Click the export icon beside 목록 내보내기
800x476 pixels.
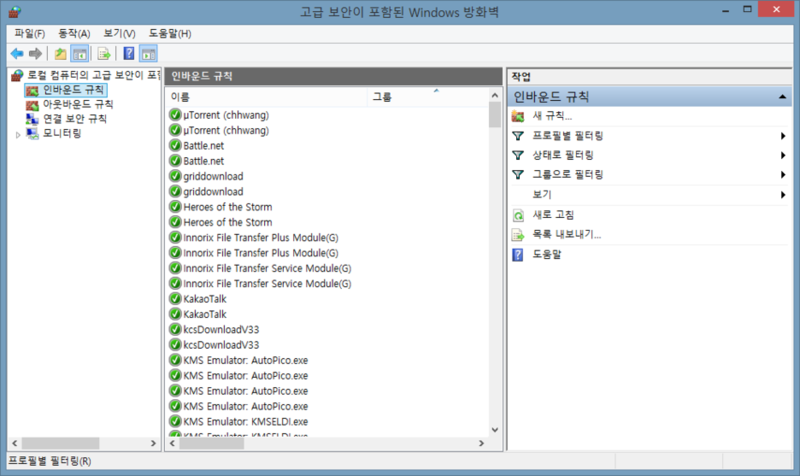[518, 235]
